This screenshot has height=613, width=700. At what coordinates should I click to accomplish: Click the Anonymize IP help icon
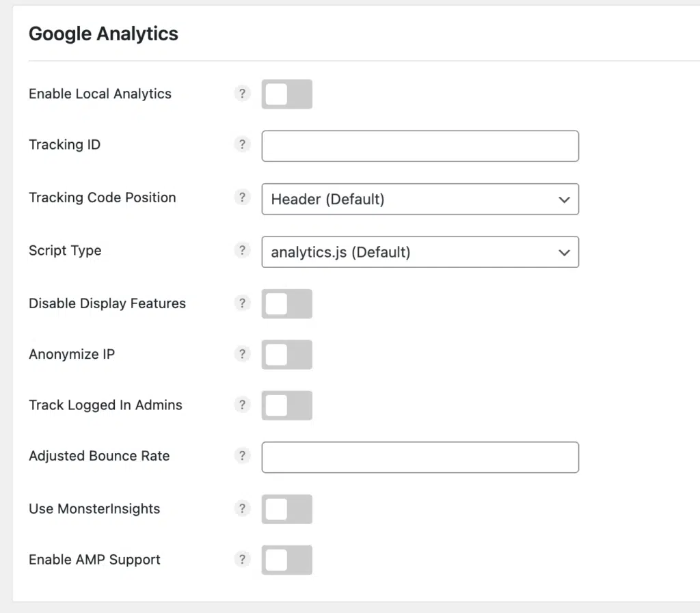(x=242, y=354)
